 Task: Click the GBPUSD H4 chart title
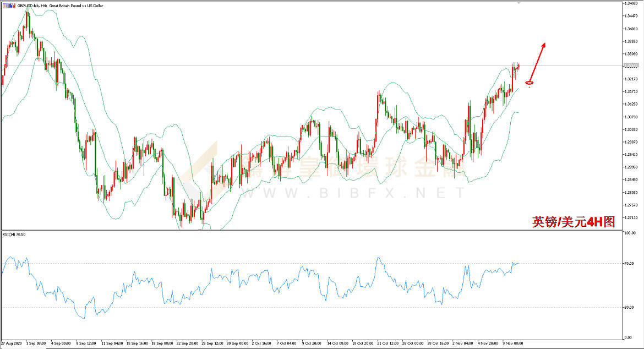[60, 6]
